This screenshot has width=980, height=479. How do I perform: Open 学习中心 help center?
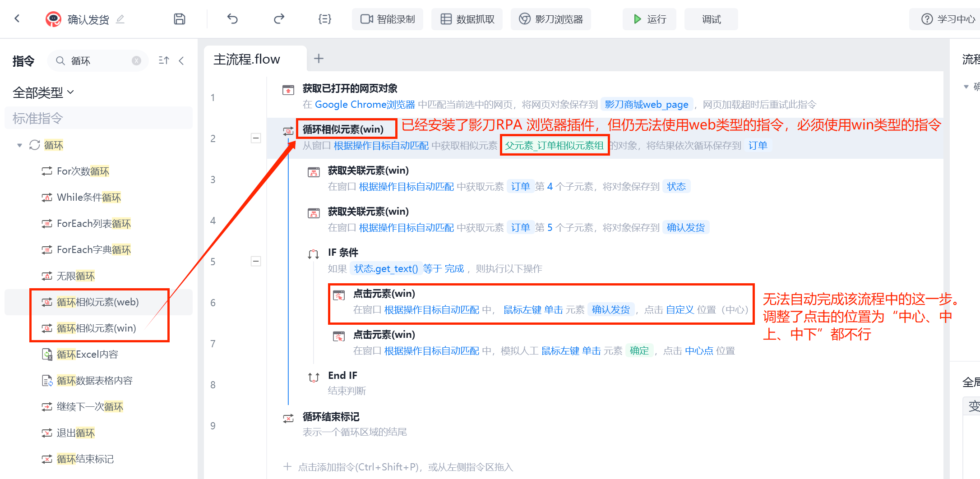click(948, 19)
